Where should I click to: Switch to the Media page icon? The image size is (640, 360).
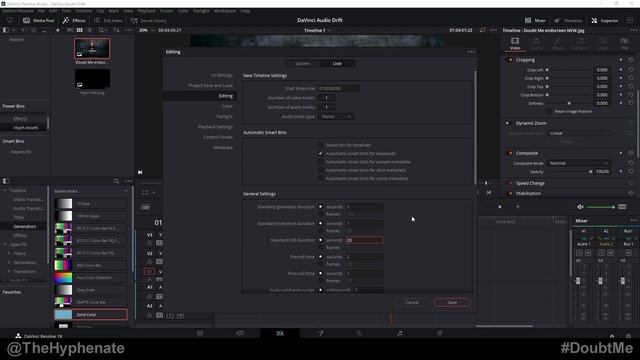pyautogui.click(x=200, y=333)
